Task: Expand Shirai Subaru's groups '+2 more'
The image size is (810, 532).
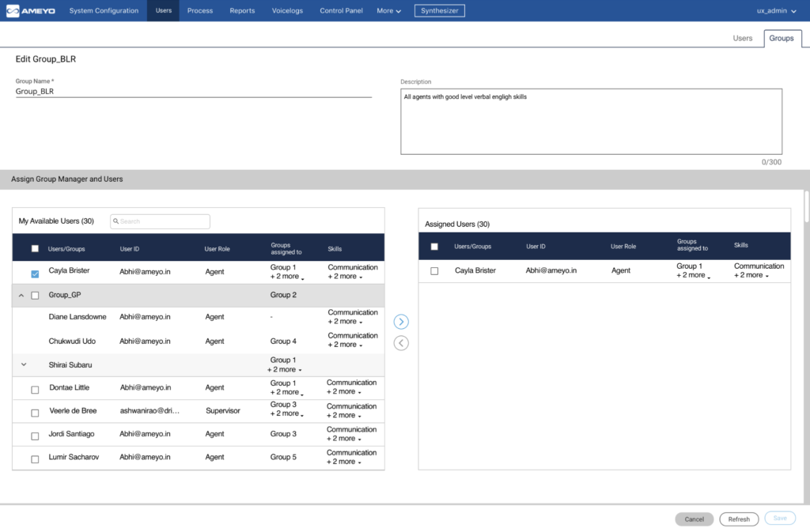Action: click(285, 369)
